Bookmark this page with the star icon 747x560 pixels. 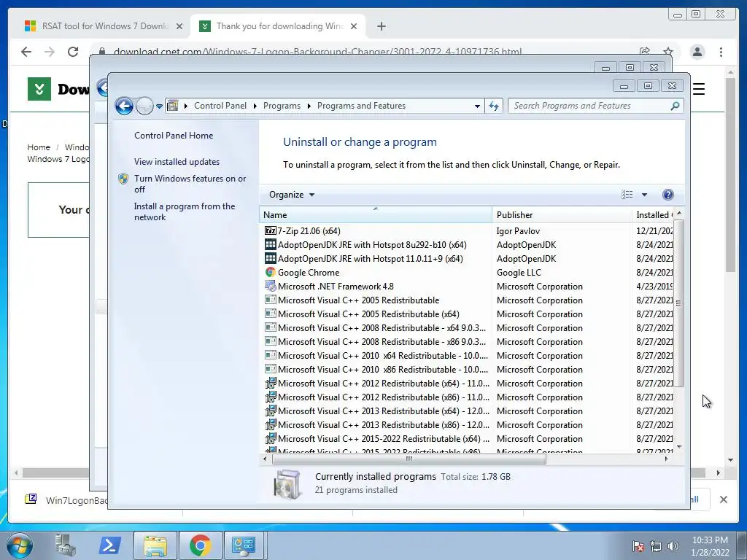click(x=668, y=52)
